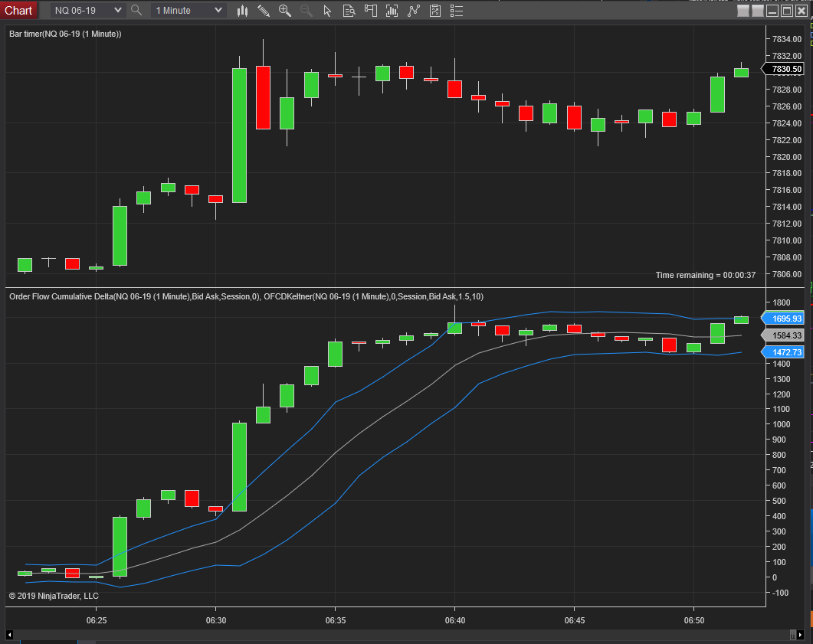Open the indicators bar-chart icon
The image size is (813, 644).
[392, 11]
